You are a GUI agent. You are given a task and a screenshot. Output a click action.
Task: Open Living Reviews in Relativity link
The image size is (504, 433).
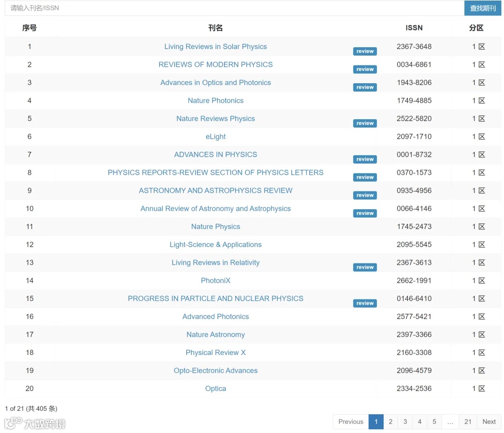click(215, 263)
